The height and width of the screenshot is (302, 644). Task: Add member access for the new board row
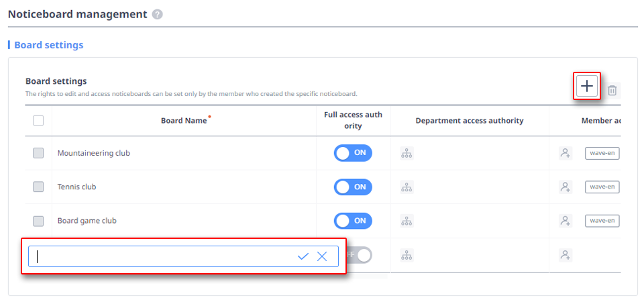point(566,255)
